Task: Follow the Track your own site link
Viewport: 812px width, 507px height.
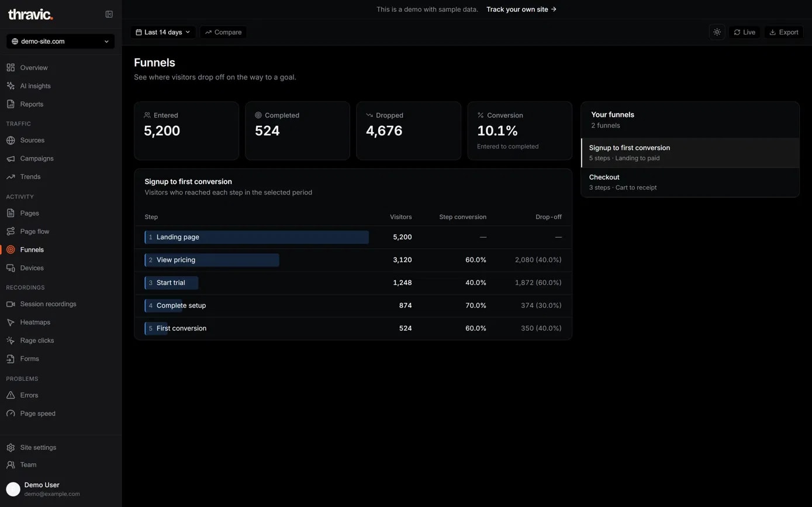Action: pos(521,9)
